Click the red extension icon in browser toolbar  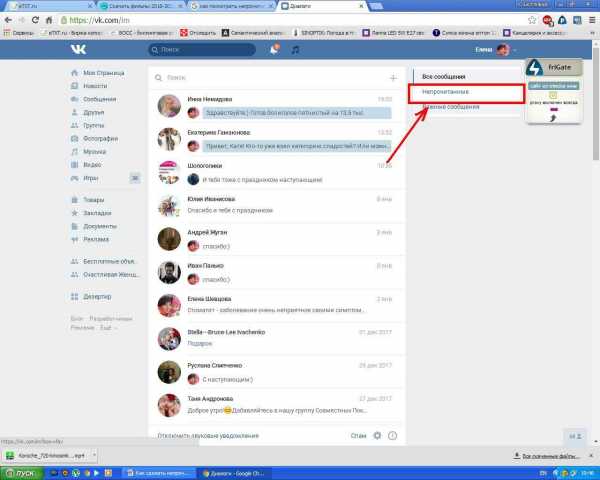click(x=548, y=20)
